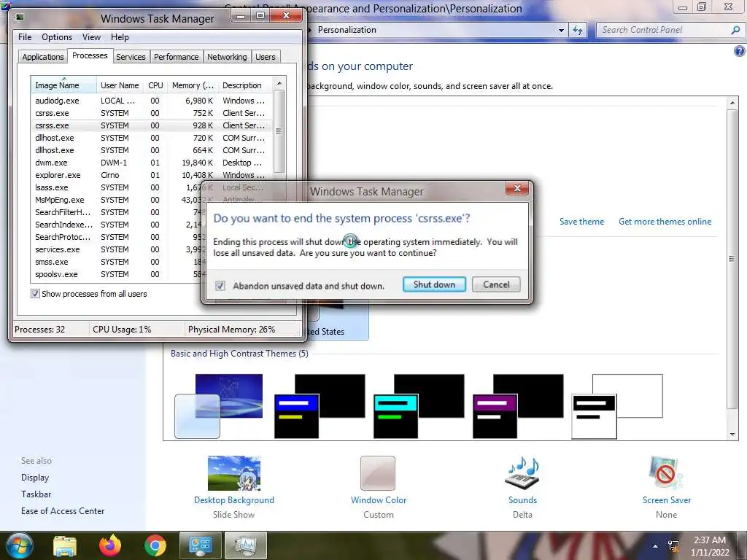
Task: Select the audiodg.exe process row
Action: tap(152, 101)
